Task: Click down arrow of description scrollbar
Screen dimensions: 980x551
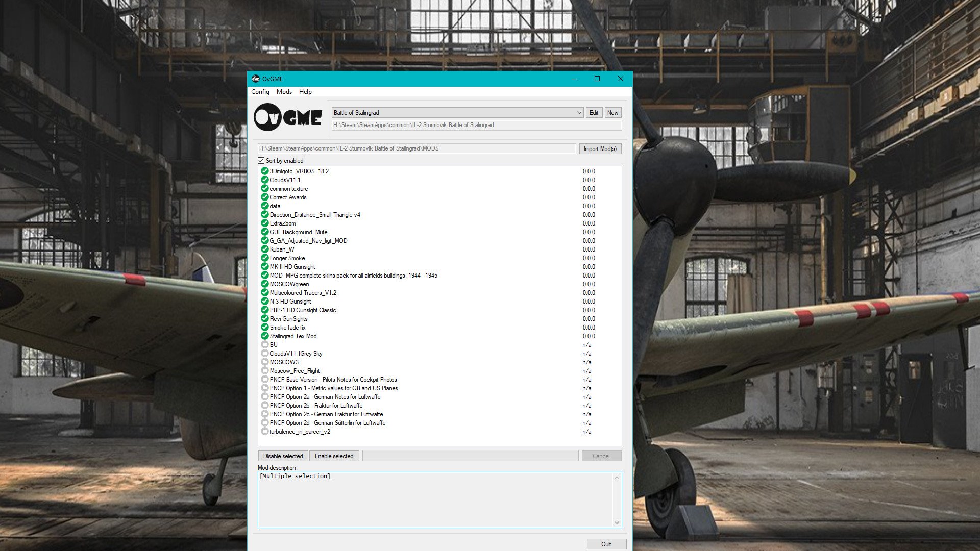Action: pos(617,522)
